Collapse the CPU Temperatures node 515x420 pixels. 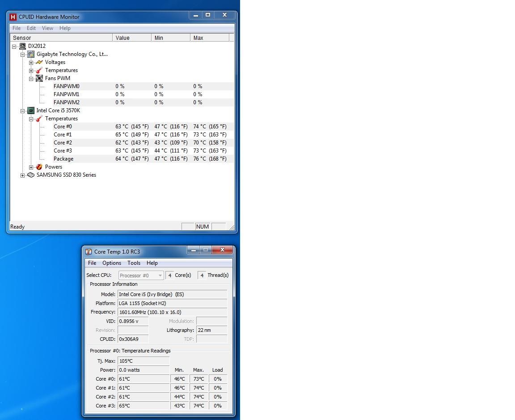(x=31, y=119)
